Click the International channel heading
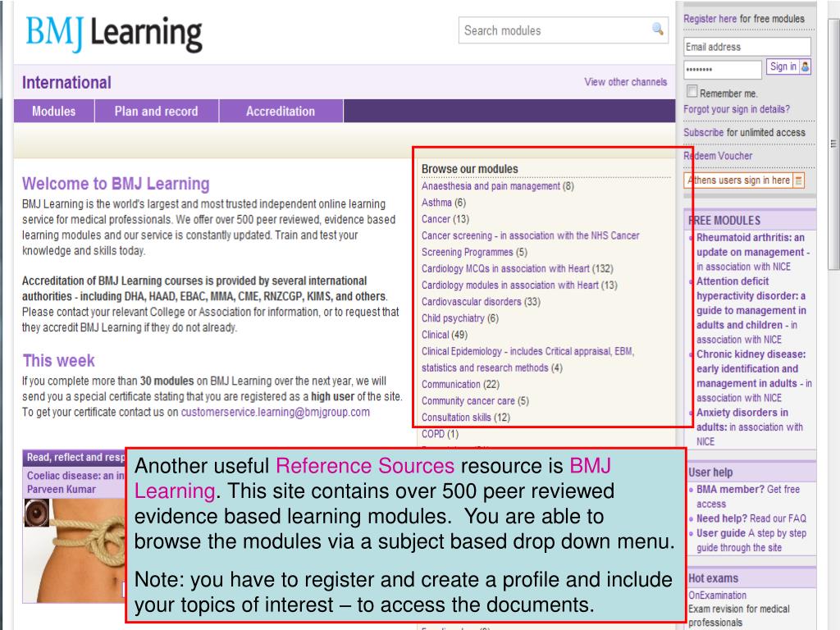The image size is (840, 630). (66, 83)
